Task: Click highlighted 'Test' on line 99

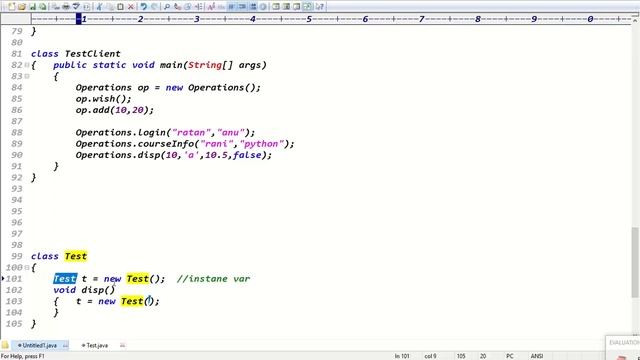Action: 76,256
